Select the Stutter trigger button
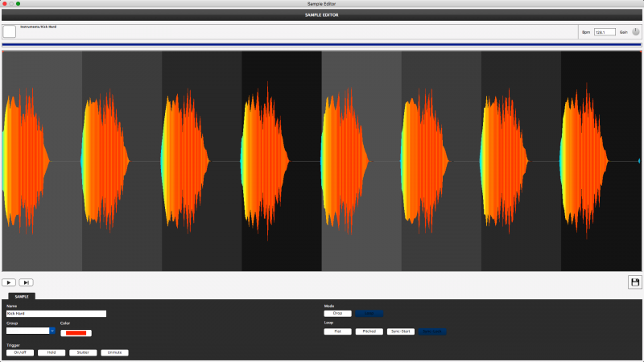 [83, 352]
